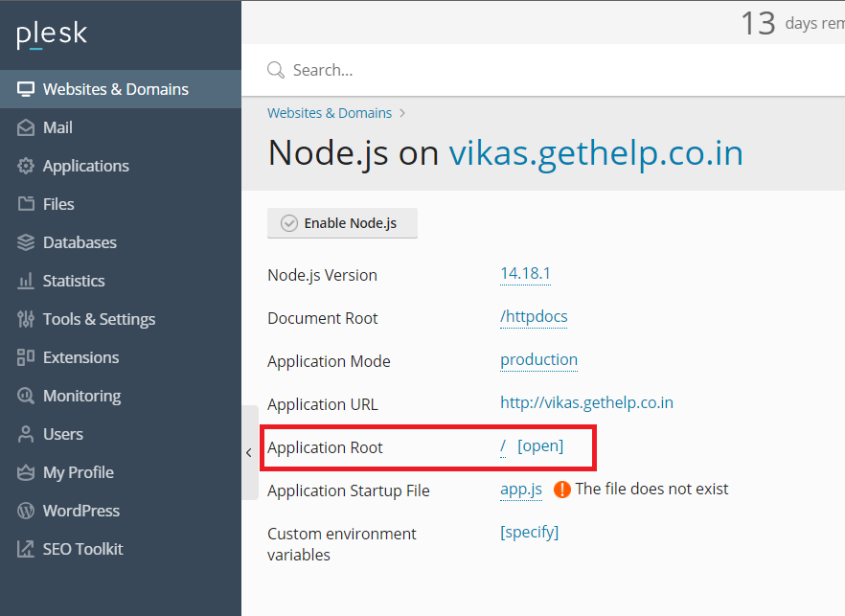Collapse the sidebar with the arrow handle

tap(249, 453)
